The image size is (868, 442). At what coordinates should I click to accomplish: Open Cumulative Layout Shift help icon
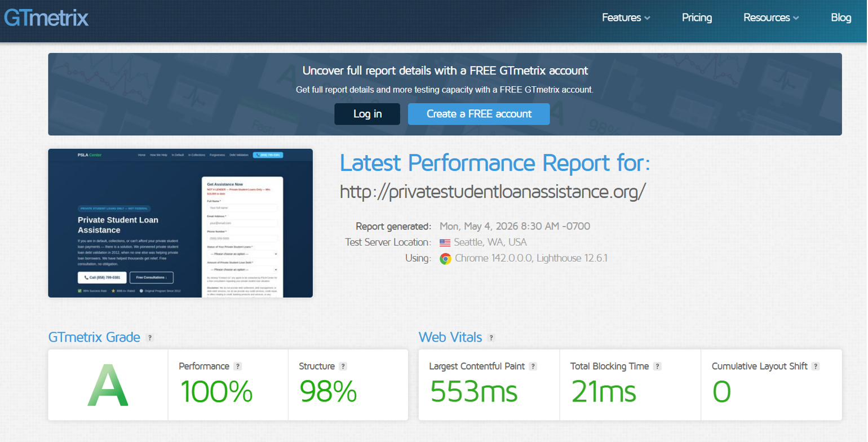coord(816,366)
